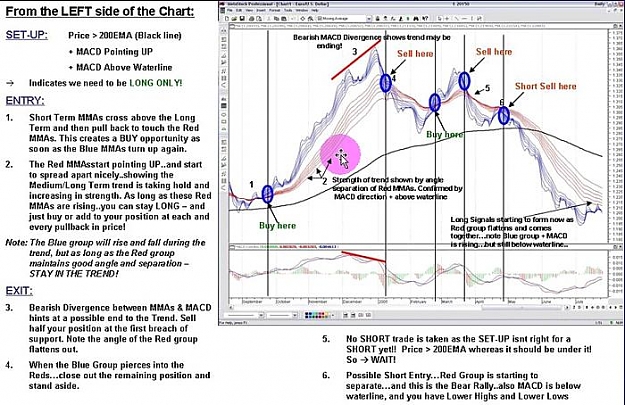Click the binoculars search icon
The width and height of the screenshot is (625, 405).
[416, 18]
